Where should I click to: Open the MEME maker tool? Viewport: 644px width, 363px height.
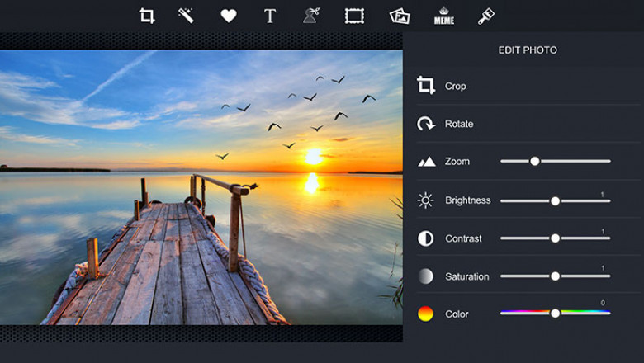(444, 16)
